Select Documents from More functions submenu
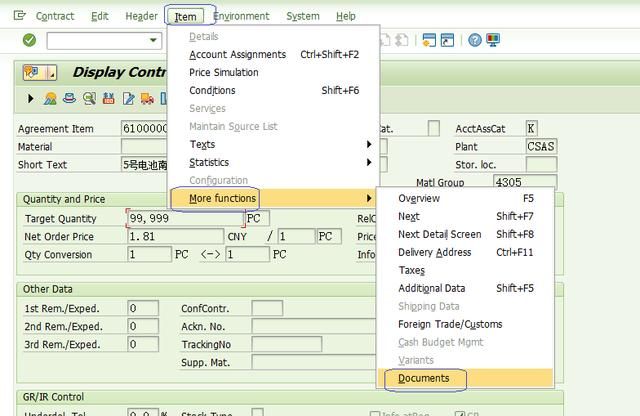This screenshot has width=640, height=416. (424, 378)
